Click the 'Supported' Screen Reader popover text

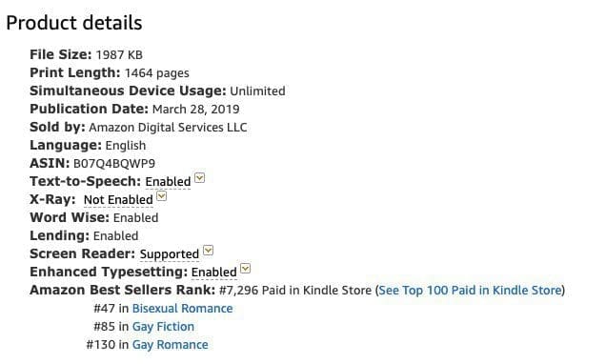tap(170, 254)
